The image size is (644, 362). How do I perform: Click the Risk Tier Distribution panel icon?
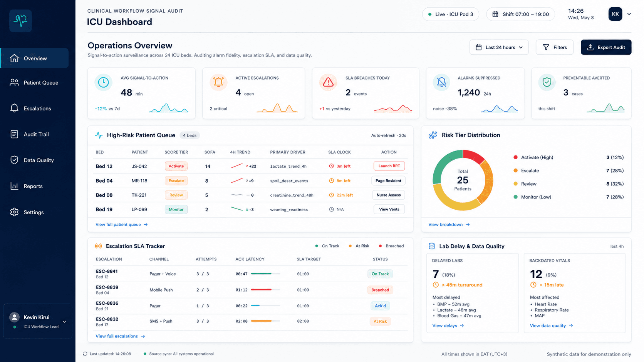pos(433,135)
